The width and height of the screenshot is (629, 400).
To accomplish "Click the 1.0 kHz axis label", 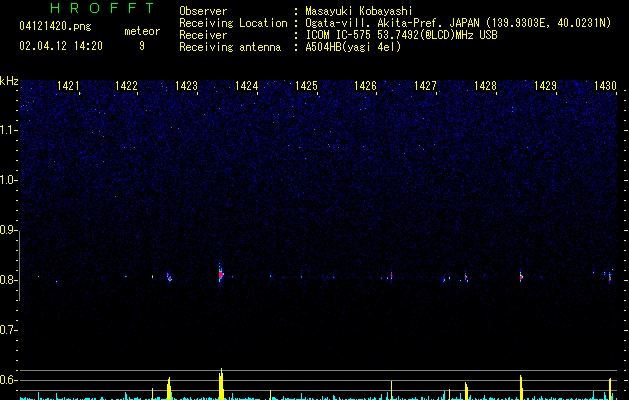I will click(x=9, y=180).
